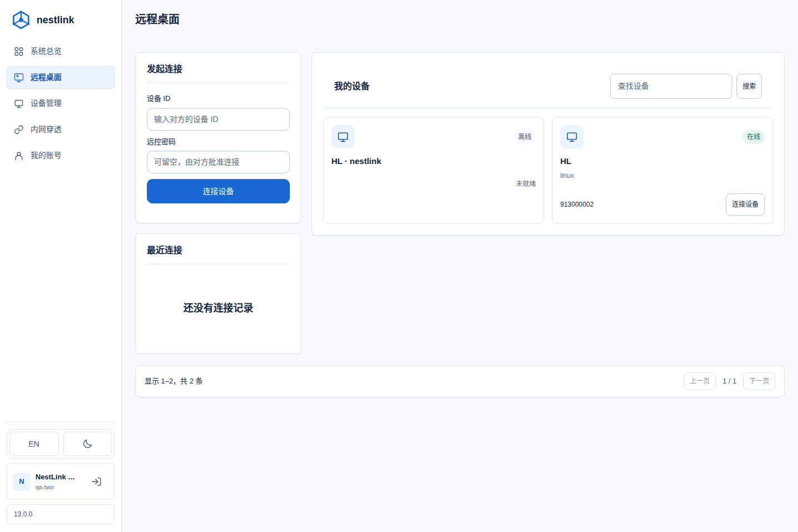The height and width of the screenshot is (532, 798).
Task: Click the 上一页 pagination button
Action: pyautogui.click(x=700, y=381)
